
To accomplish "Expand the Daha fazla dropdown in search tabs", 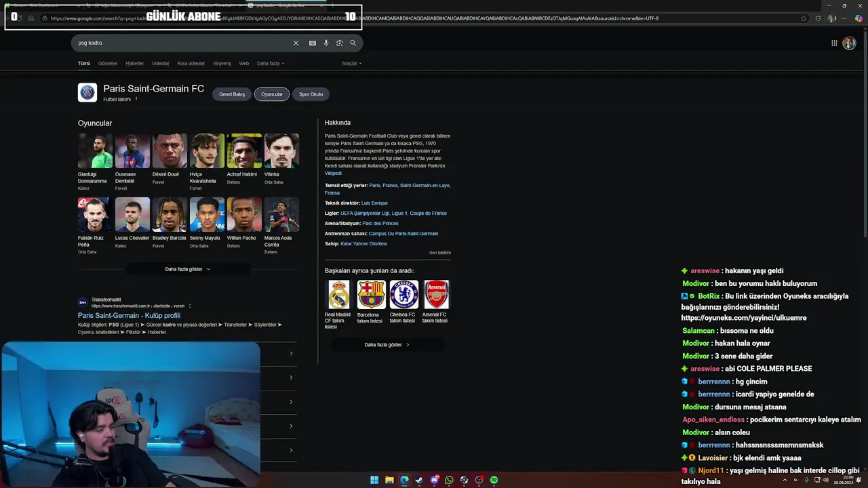I will (x=271, y=63).
